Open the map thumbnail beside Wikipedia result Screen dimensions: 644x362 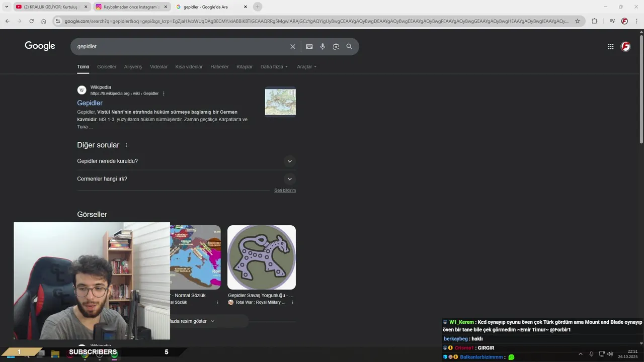280,102
